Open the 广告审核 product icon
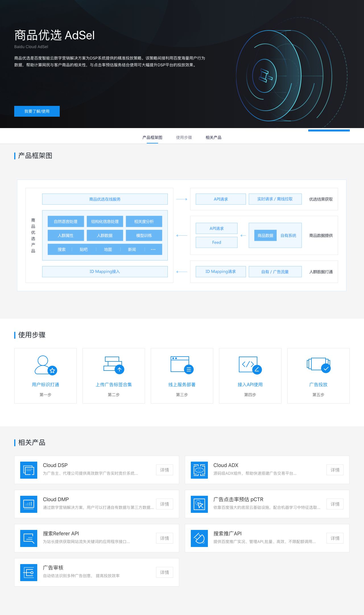Screen dimensions: 364x615 click(29, 572)
